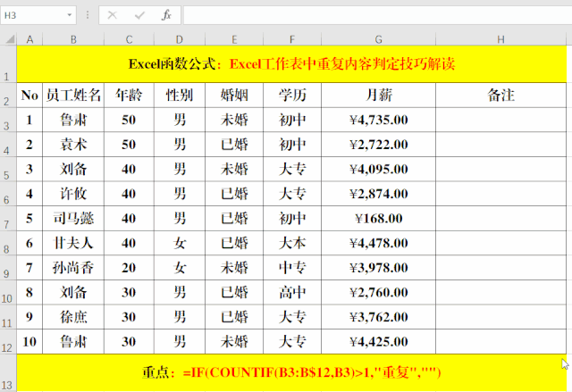Click the yellow formula note cell in row 13

click(x=291, y=372)
